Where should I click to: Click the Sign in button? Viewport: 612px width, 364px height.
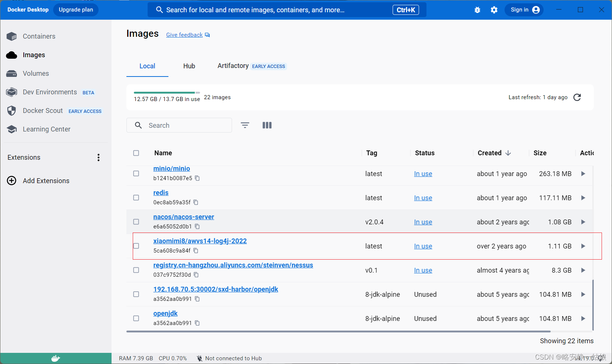coord(524,10)
